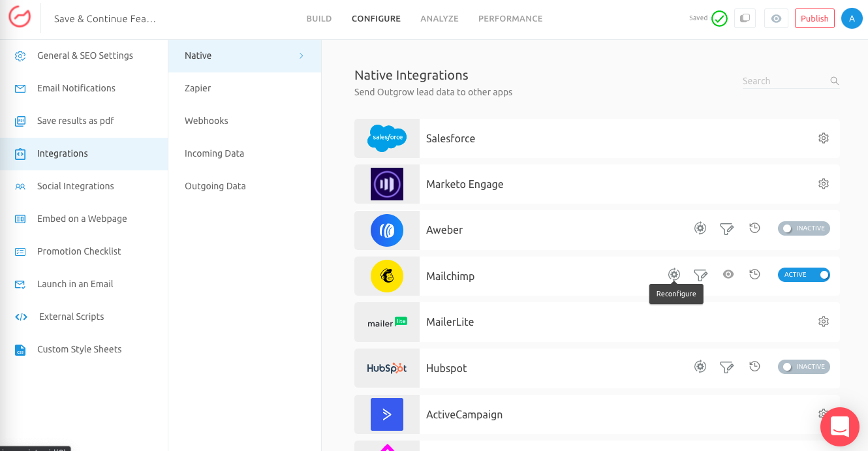Open Launch in an Email

(x=84, y=284)
